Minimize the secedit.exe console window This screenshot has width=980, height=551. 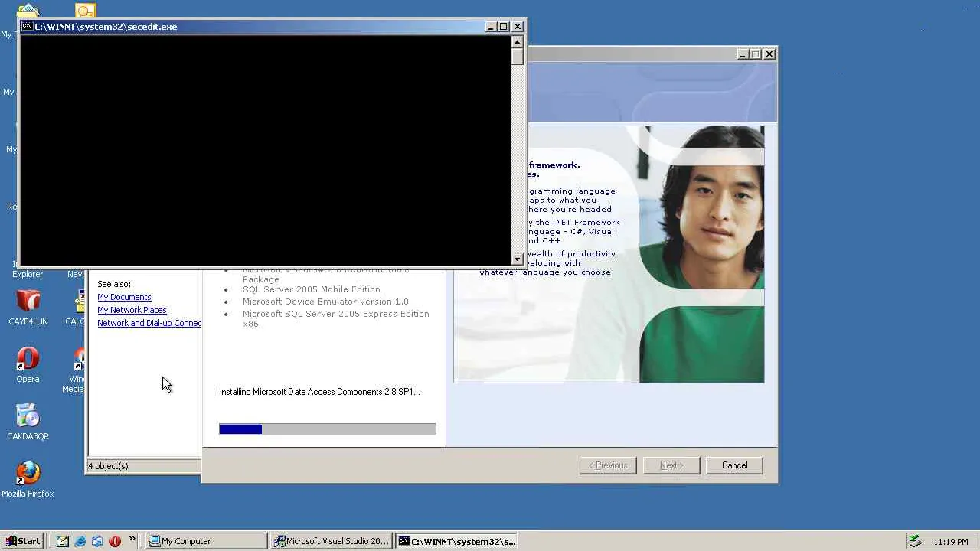click(x=491, y=27)
